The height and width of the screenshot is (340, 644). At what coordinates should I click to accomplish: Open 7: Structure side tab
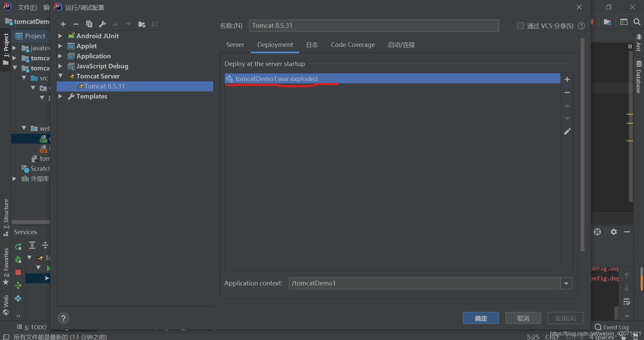(x=6, y=218)
